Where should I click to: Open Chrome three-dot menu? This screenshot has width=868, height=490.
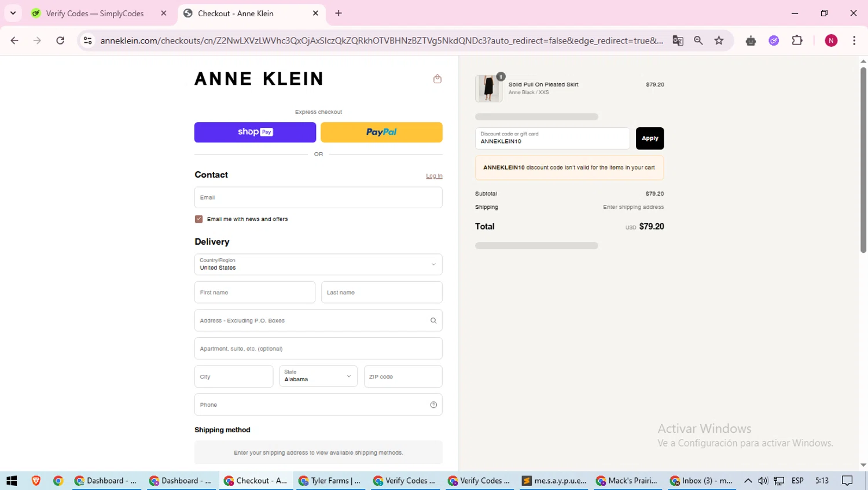tap(854, 40)
